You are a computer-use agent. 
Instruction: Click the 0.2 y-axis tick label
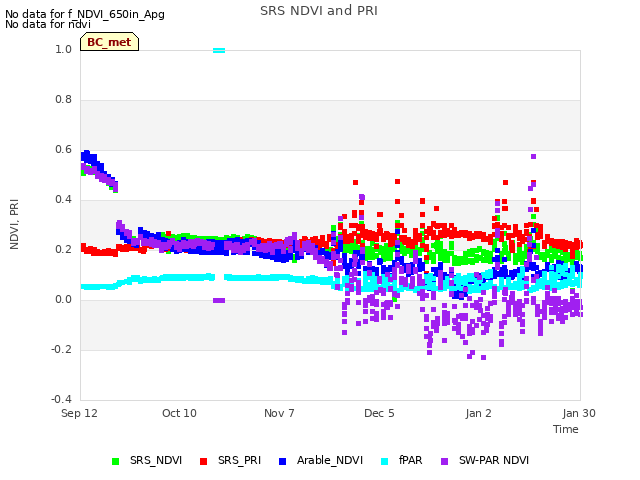click(64, 250)
